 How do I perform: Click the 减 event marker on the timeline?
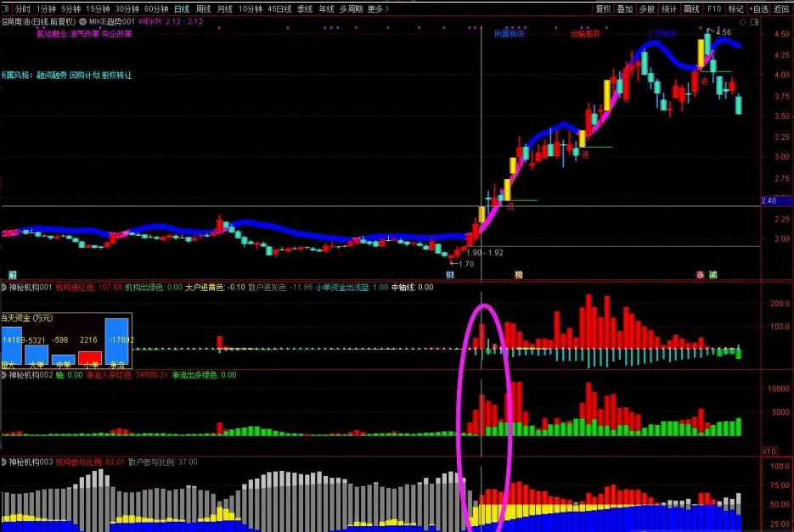pos(712,275)
